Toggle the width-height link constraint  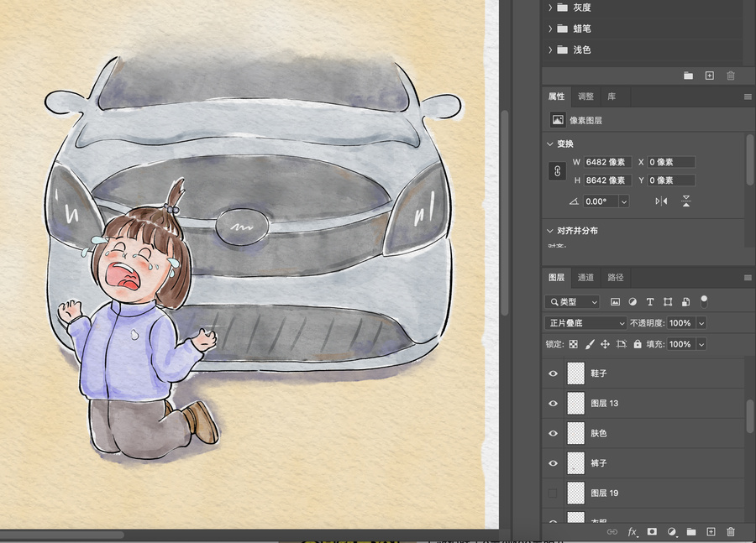tap(558, 171)
